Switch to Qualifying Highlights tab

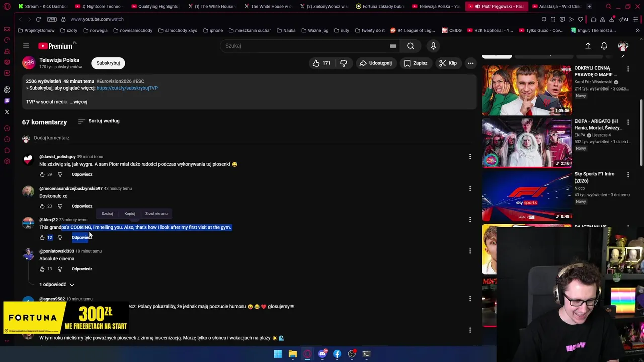pyautogui.click(x=155, y=6)
